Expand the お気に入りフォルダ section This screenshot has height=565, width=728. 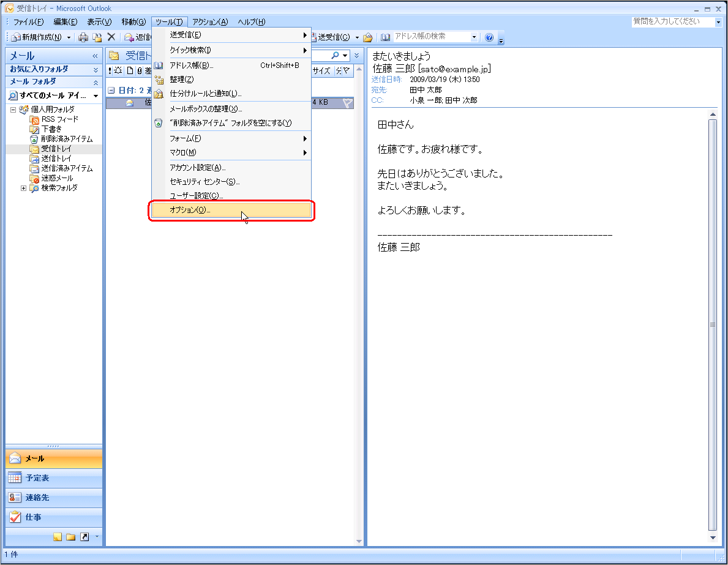click(96, 70)
